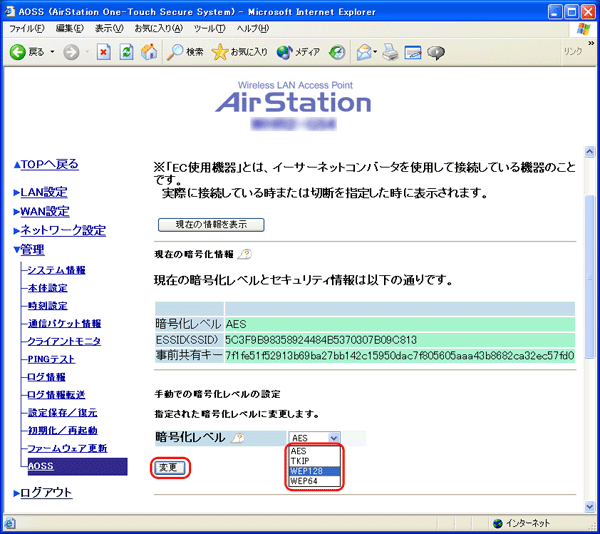Open the ツール(T) menu
The height and width of the screenshot is (534, 600).
click(209, 28)
